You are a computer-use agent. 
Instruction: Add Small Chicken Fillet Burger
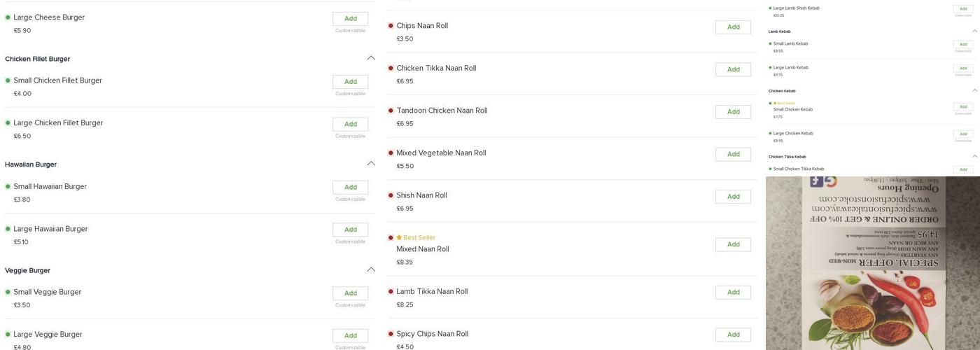(x=350, y=82)
